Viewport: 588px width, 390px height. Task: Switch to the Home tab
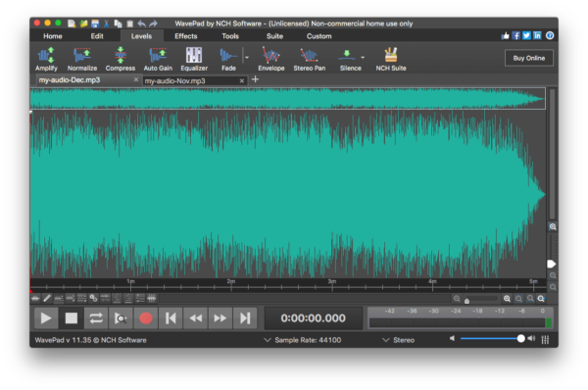(53, 36)
